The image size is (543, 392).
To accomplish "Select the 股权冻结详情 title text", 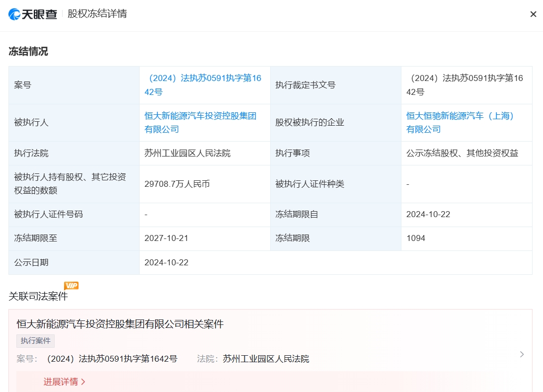I will tap(97, 14).
